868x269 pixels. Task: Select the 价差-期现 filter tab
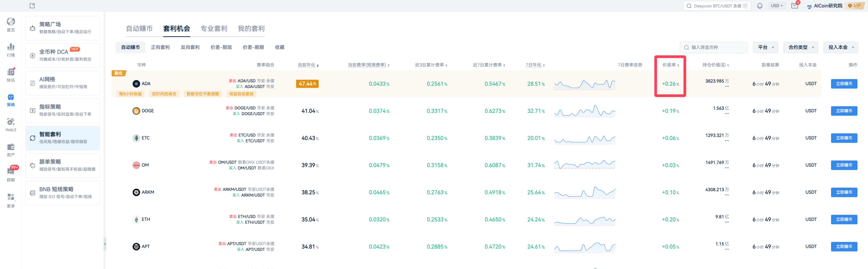tap(221, 47)
